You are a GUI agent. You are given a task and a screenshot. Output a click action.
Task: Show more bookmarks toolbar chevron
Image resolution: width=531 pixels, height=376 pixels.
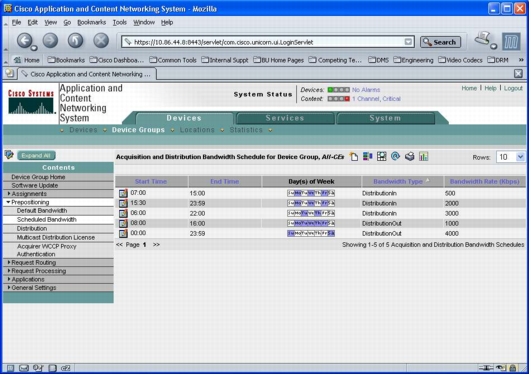[x=521, y=60]
